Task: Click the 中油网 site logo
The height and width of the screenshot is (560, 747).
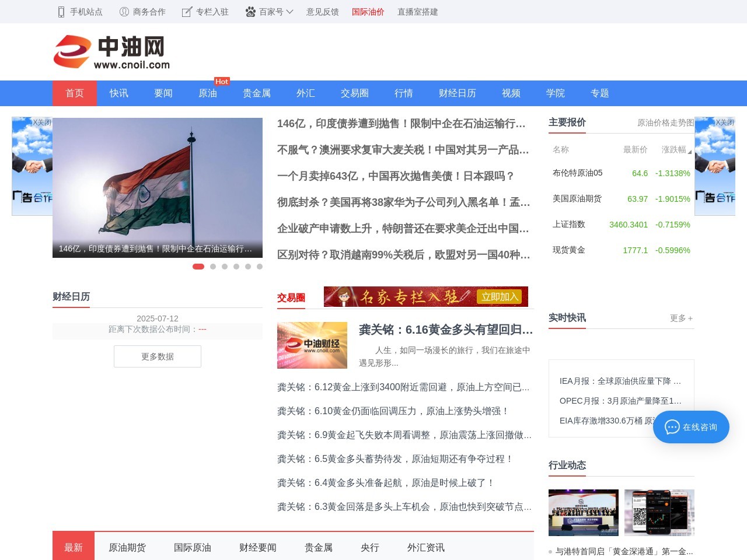Action: coord(111,51)
